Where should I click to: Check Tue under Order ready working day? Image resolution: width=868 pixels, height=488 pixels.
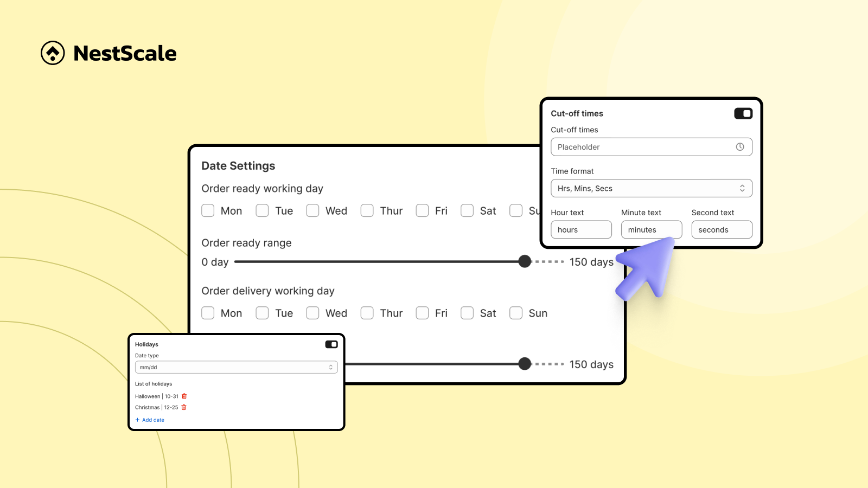point(263,210)
